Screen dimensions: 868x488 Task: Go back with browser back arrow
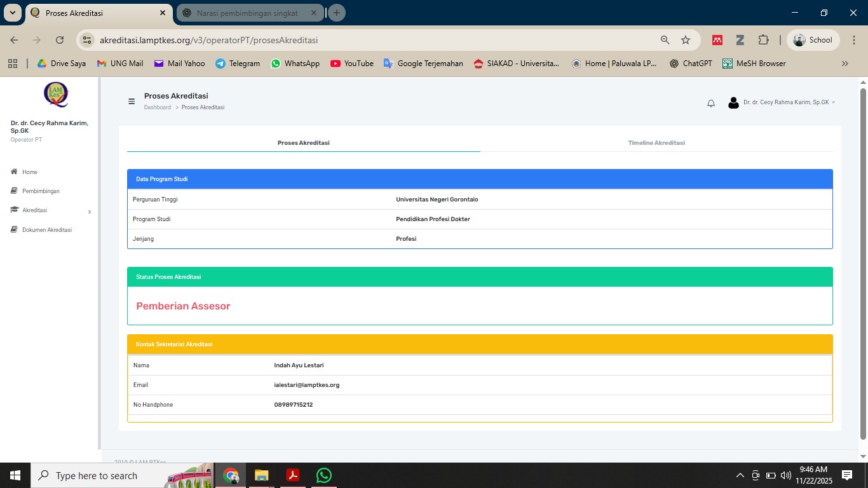click(x=14, y=39)
